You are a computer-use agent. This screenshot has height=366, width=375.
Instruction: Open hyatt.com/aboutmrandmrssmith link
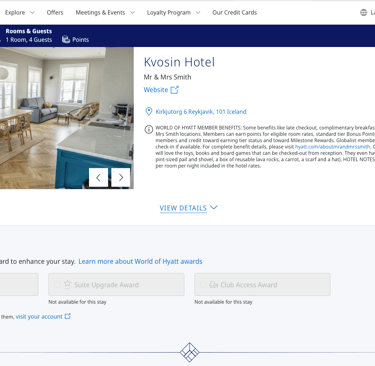[x=332, y=147]
